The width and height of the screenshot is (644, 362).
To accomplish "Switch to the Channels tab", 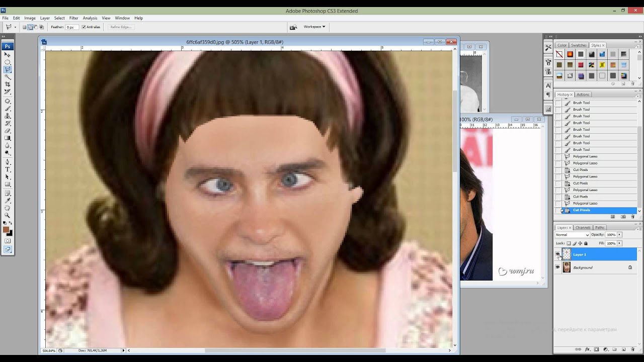I will pos(583,228).
